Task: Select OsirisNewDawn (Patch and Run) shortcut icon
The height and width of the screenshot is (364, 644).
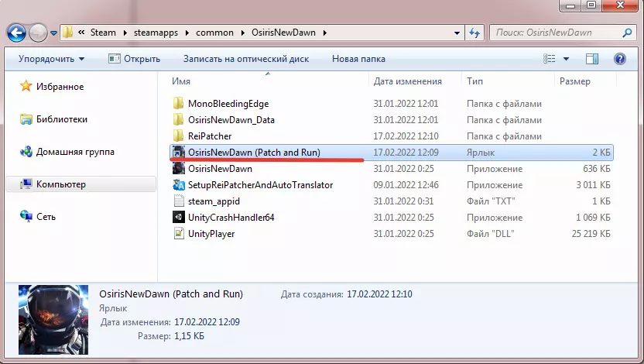Action: tap(178, 153)
